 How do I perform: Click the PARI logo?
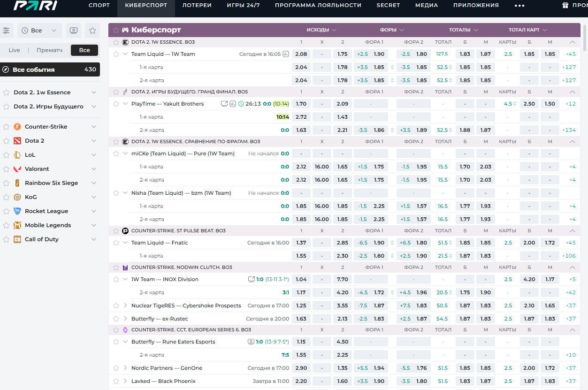click(36, 5)
